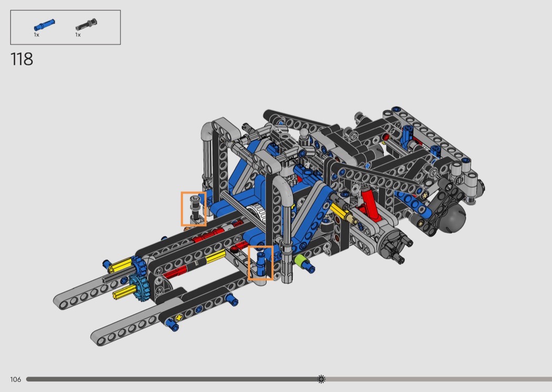Click the progress slider gear handle
This screenshot has height=392, width=552.
[321, 379]
